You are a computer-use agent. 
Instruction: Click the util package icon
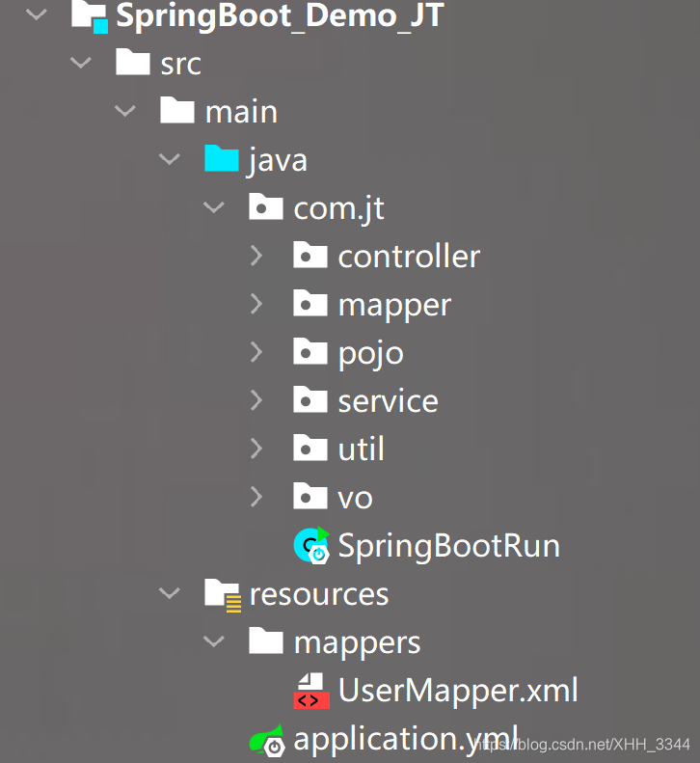(x=310, y=448)
